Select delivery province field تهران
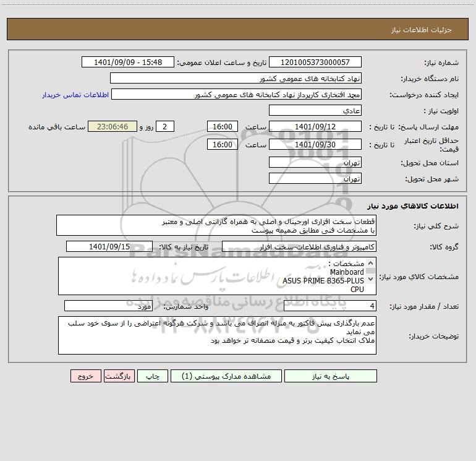 (x=315, y=162)
